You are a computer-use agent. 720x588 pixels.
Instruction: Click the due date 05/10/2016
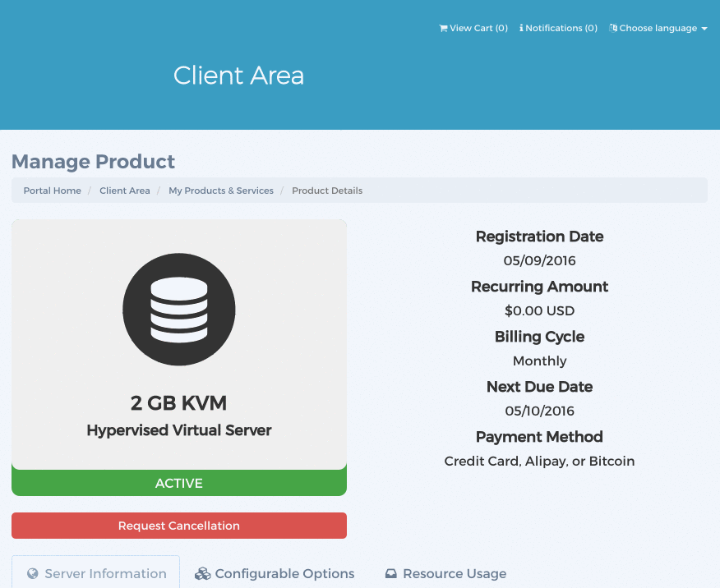click(539, 411)
